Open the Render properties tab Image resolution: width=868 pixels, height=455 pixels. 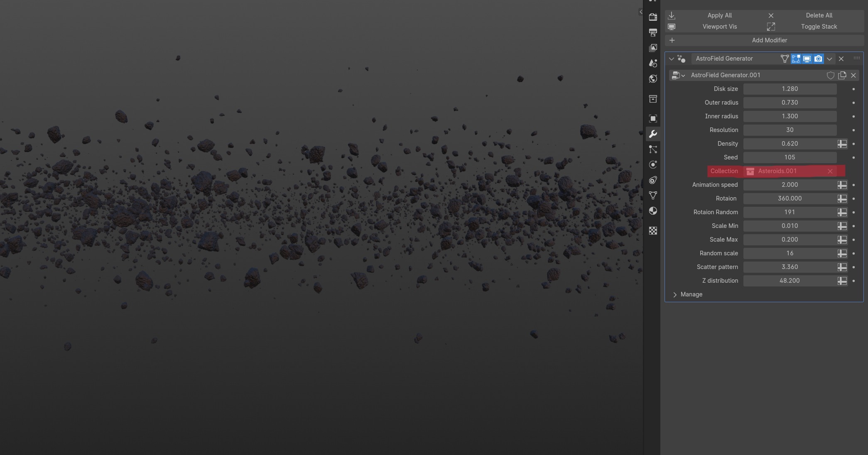pos(653,17)
